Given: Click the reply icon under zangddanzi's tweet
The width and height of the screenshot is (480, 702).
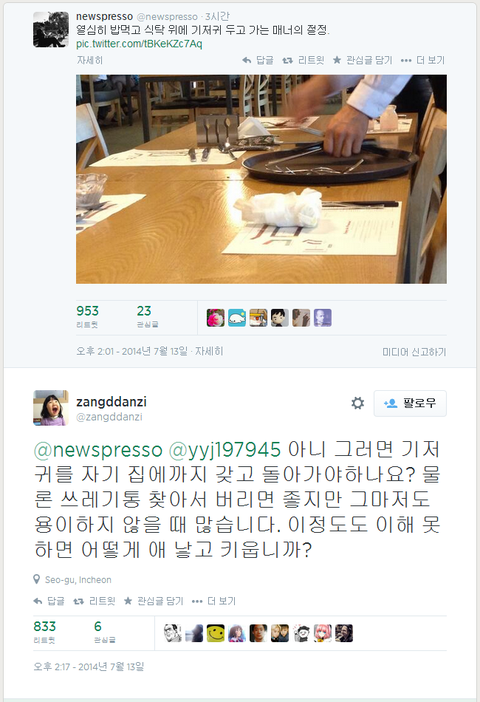Looking at the screenshot, I should click(x=38, y=601).
